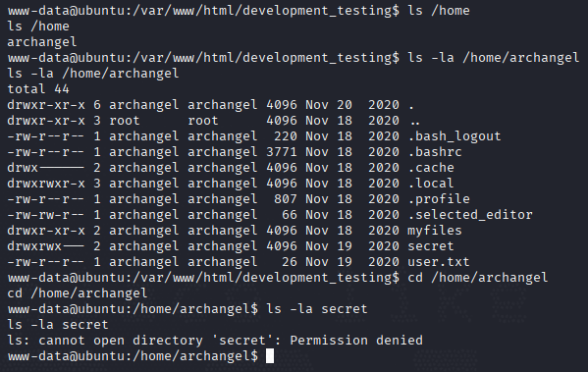Click the 'archangel' output under ls /home
The width and height of the screenshot is (588, 372).
coord(42,42)
